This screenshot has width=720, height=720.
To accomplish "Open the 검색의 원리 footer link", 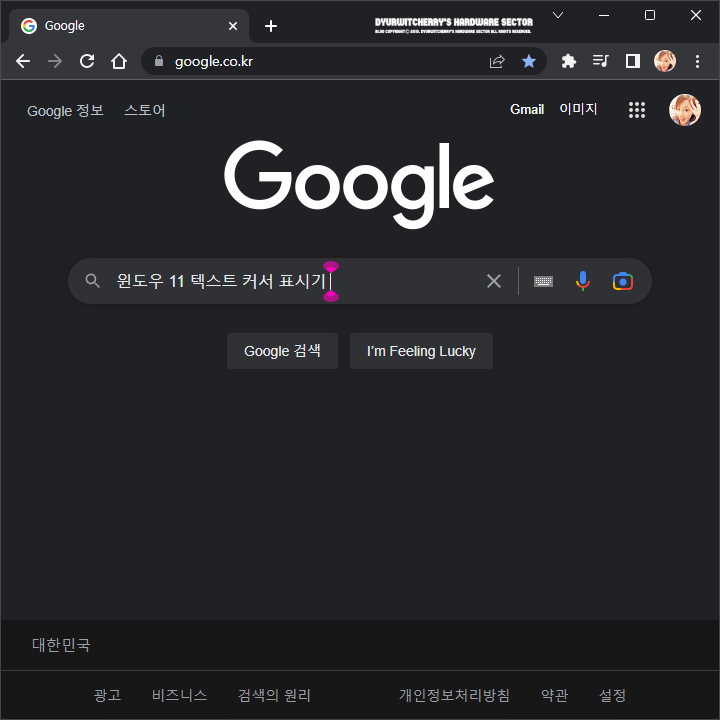I will click(x=274, y=695).
